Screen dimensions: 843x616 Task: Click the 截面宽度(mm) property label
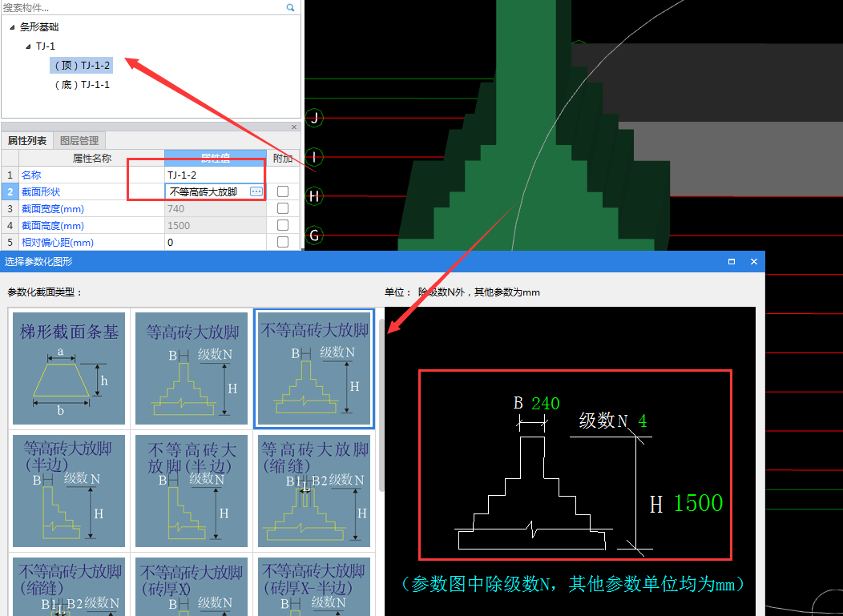[53, 208]
